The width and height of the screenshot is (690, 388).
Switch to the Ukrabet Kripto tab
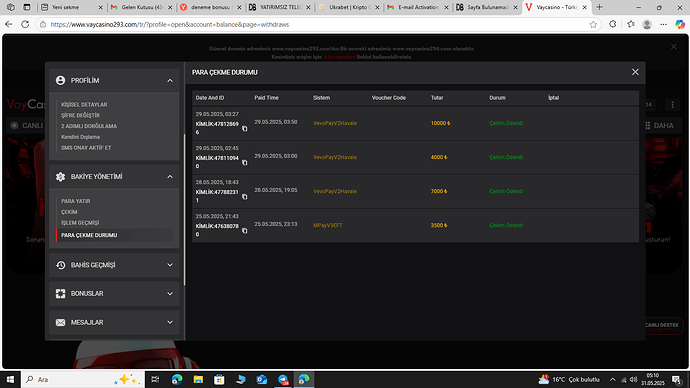tap(350, 7)
